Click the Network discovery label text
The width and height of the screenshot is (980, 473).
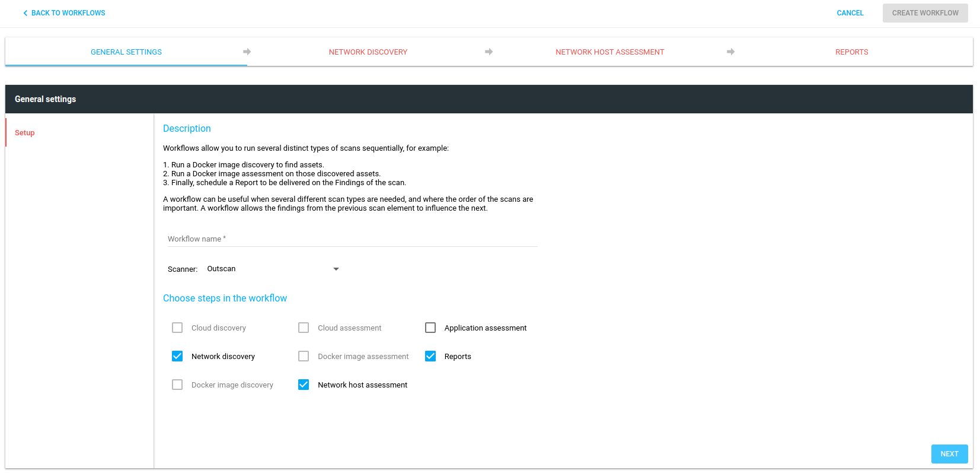click(x=223, y=356)
